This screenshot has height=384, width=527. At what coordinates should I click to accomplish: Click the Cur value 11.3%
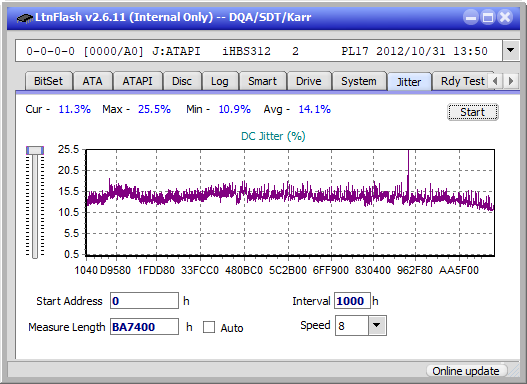(x=74, y=109)
